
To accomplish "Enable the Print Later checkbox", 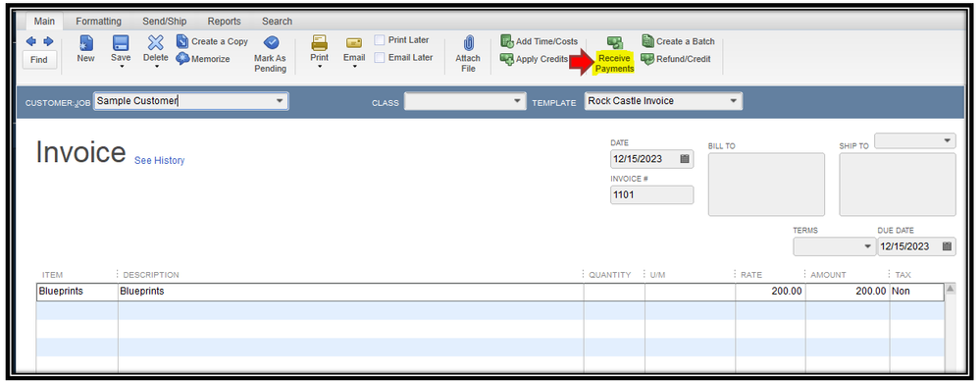I will point(380,40).
